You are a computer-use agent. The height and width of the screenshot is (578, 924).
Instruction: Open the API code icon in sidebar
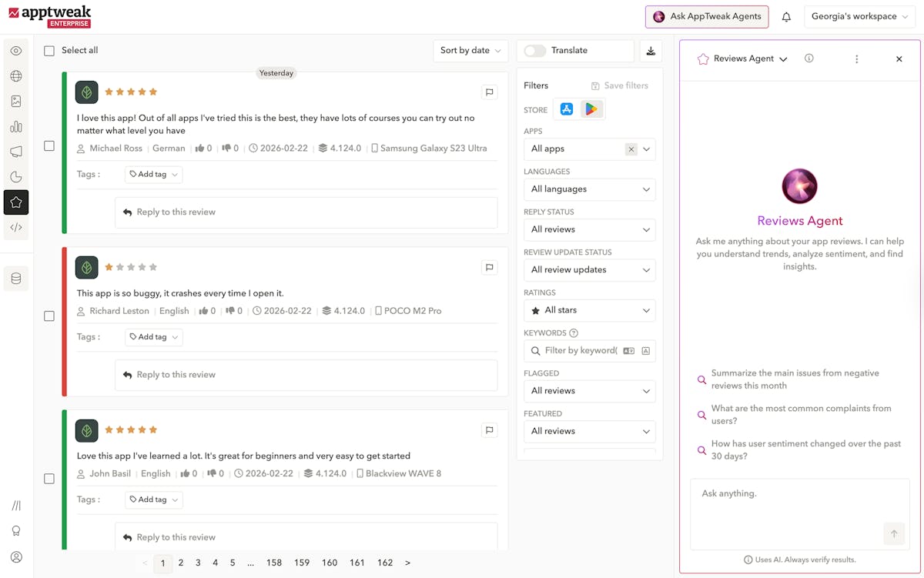point(16,228)
